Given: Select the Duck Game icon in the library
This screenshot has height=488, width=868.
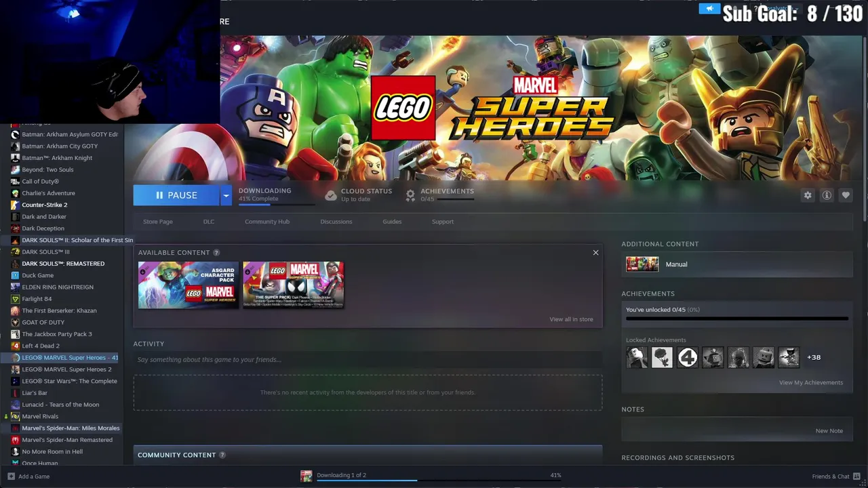Looking at the screenshot, I should pos(15,276).
